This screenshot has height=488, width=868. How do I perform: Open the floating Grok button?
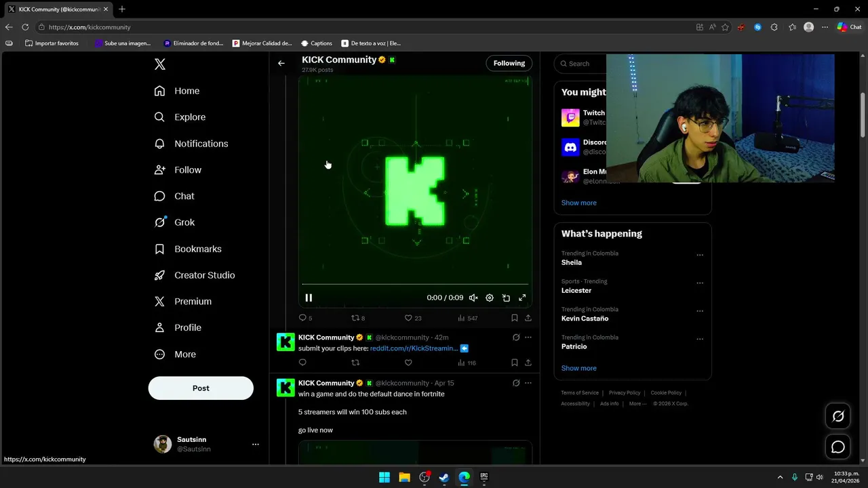[838, 416]
